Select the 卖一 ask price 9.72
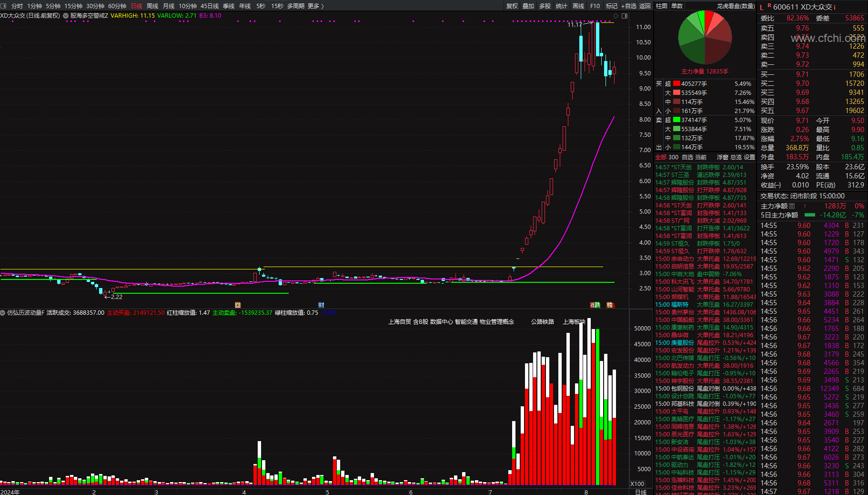Image resolution: width=868 pixels, height=495 pixels. (802, 64)
